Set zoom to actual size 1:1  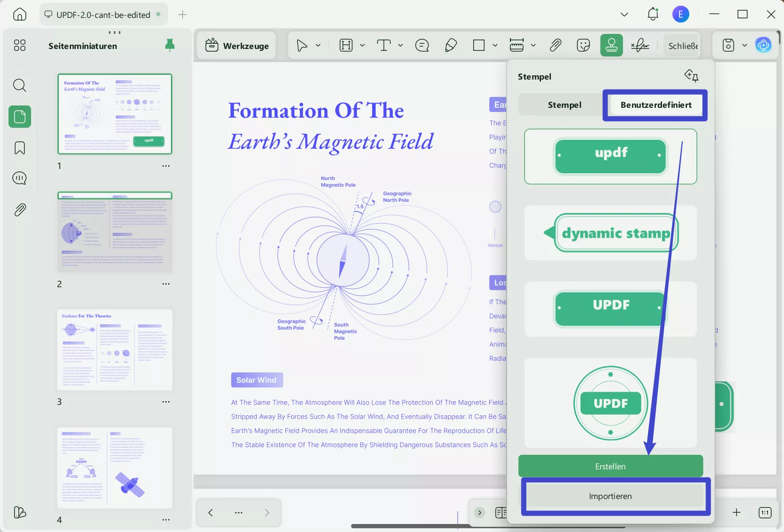765,513
